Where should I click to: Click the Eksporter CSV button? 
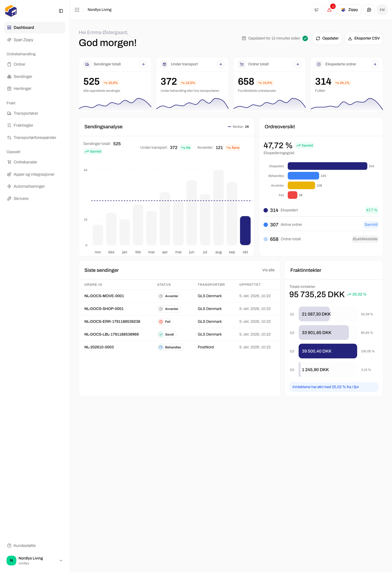[x=364, y=38]
